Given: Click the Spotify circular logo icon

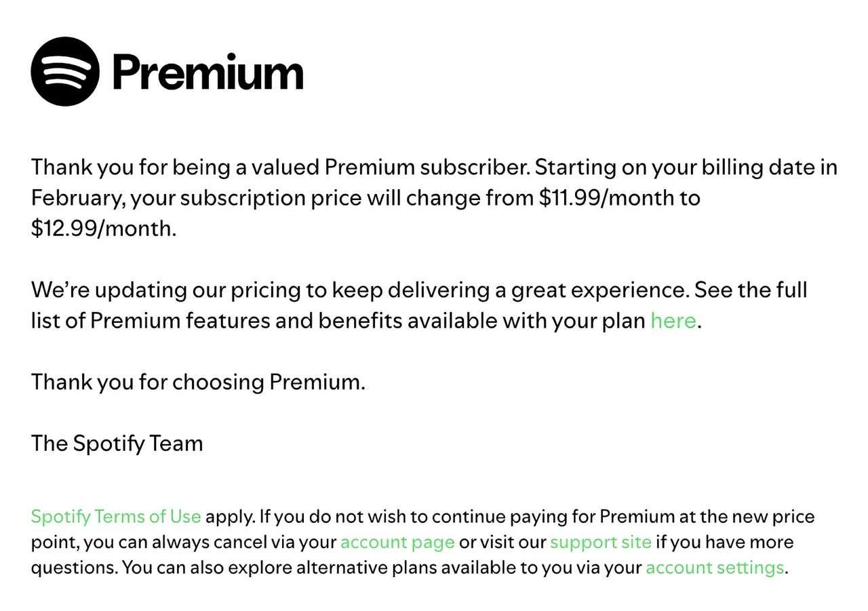Looking at the screenshot, I should tap(65, 71).
